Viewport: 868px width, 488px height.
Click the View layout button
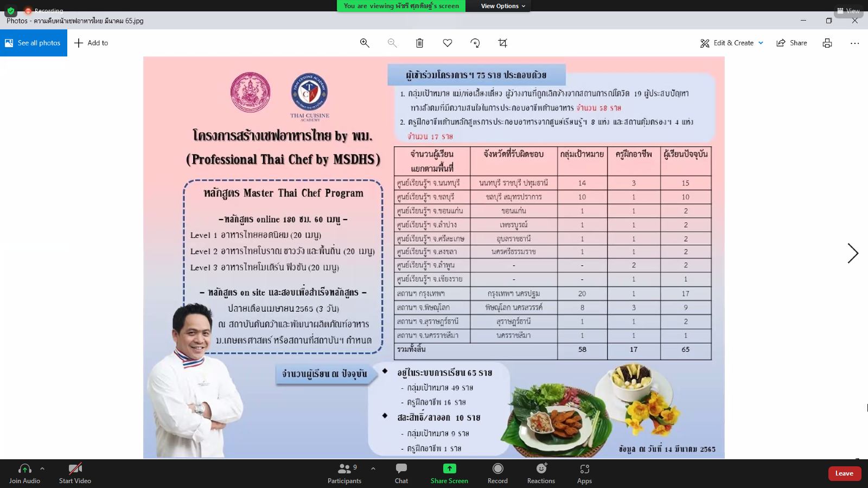click(848, 10)
